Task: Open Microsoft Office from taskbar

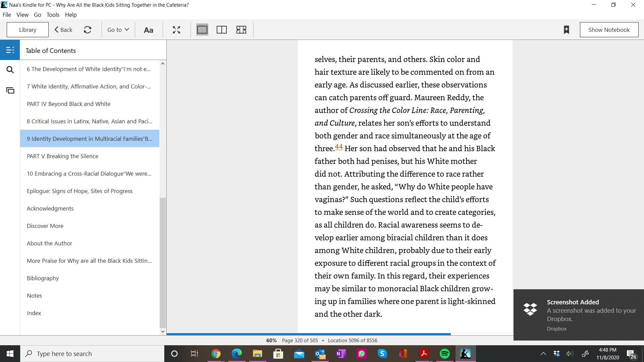Action: [x=403, y=354]
